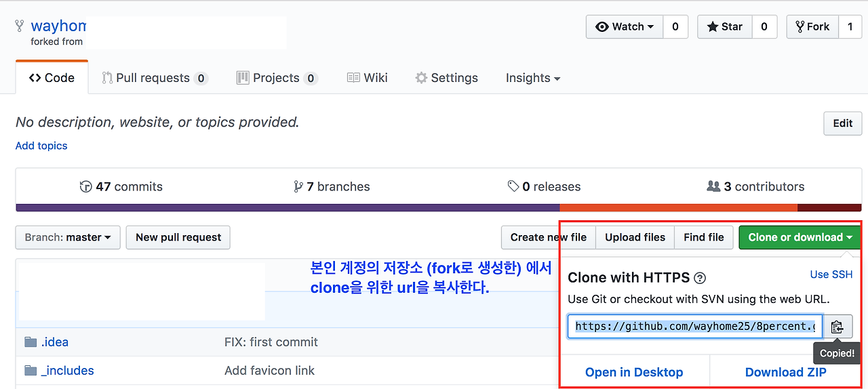The image size is (868, 389).
Task: Click the dark red language bar segment
Action: pyautogui.click(x=830, y=208)
